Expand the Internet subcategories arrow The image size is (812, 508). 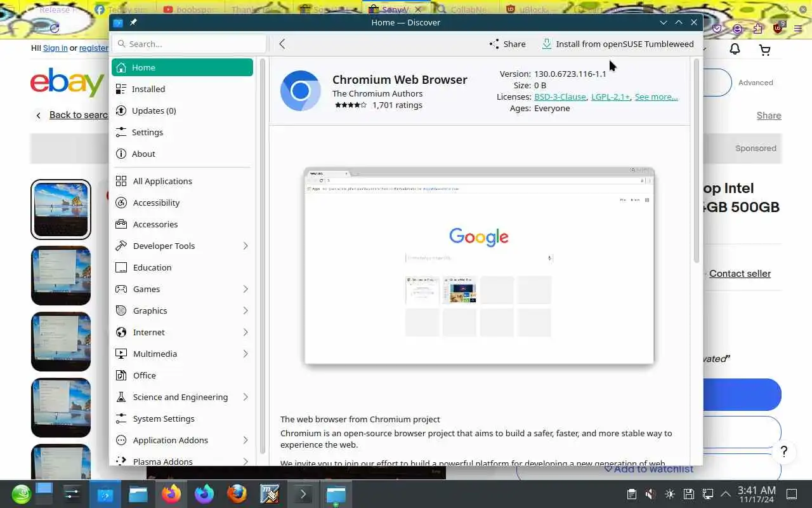pos(246,332)
